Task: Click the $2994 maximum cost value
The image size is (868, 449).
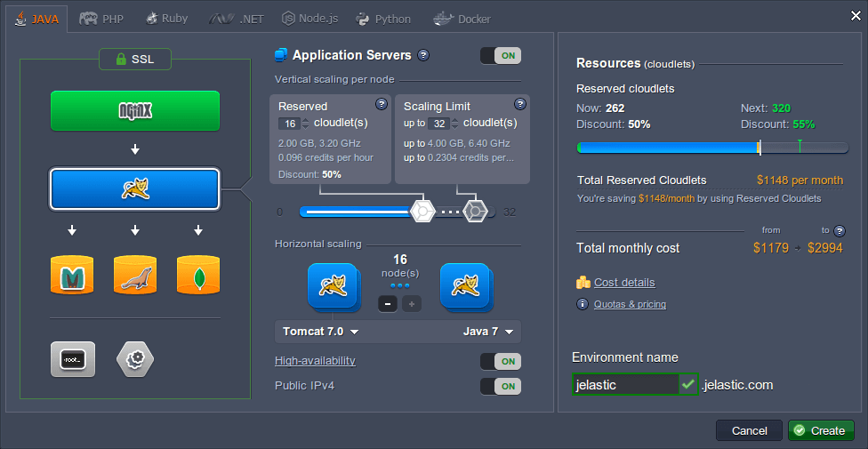Action: pyautogui.click(x=824, y=248)
